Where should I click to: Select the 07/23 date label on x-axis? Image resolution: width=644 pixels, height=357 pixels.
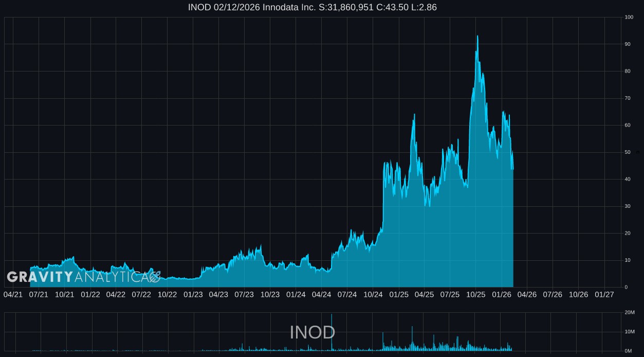coord(244,295)
